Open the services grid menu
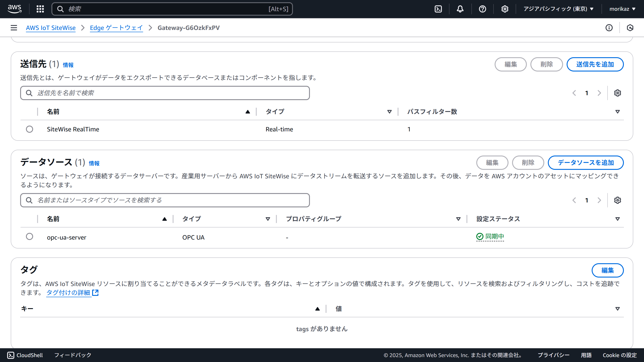The width and height of the screenshot is (644, 362). click(40, 9)
